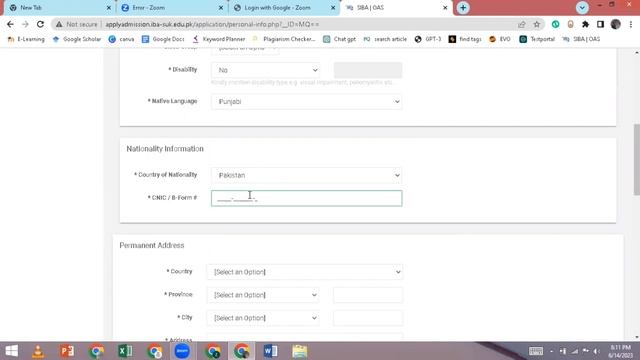Viewport: 640px width, 360px height.
Task: Expand the Native Language dropdown
Action: point(307,102)
